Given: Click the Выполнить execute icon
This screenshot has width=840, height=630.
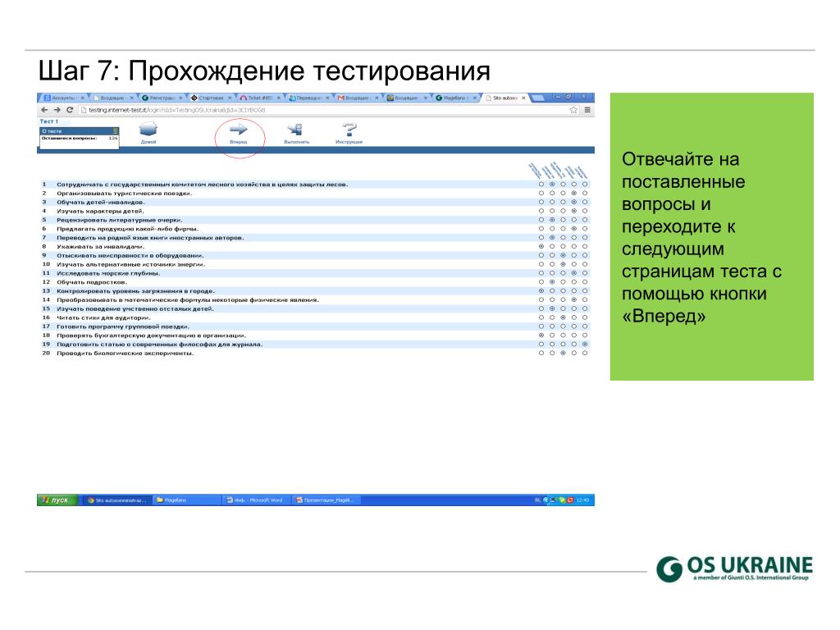Looking at the screenshot, I should (x=295, y=129).
